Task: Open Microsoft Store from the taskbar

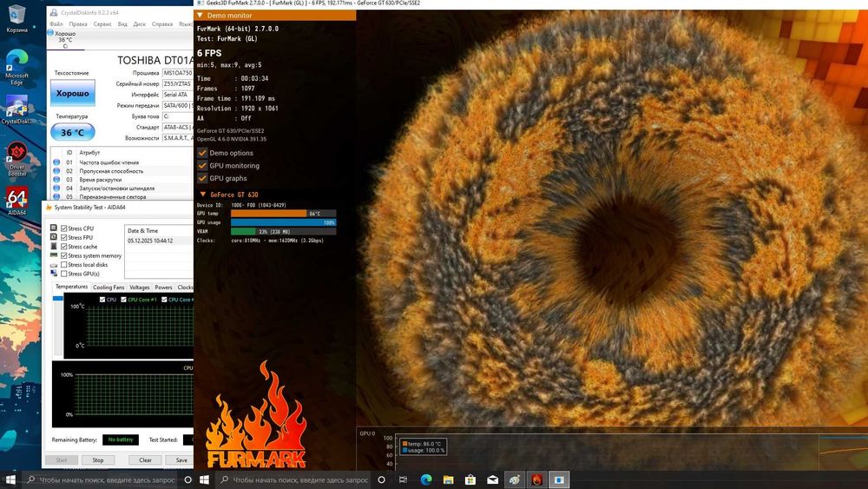Action: tap(470, 479)
